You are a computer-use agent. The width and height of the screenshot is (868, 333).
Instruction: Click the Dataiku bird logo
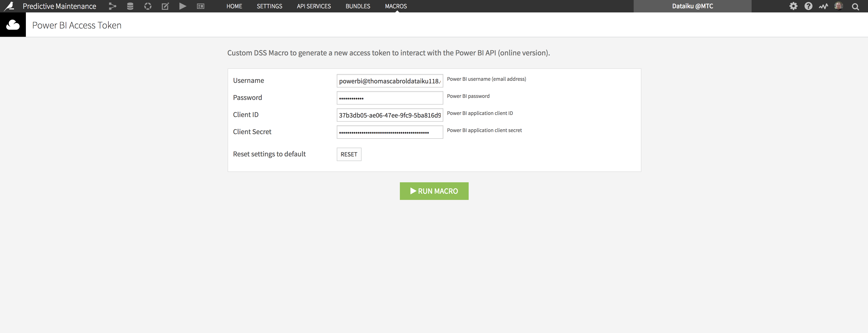[9, 6]
